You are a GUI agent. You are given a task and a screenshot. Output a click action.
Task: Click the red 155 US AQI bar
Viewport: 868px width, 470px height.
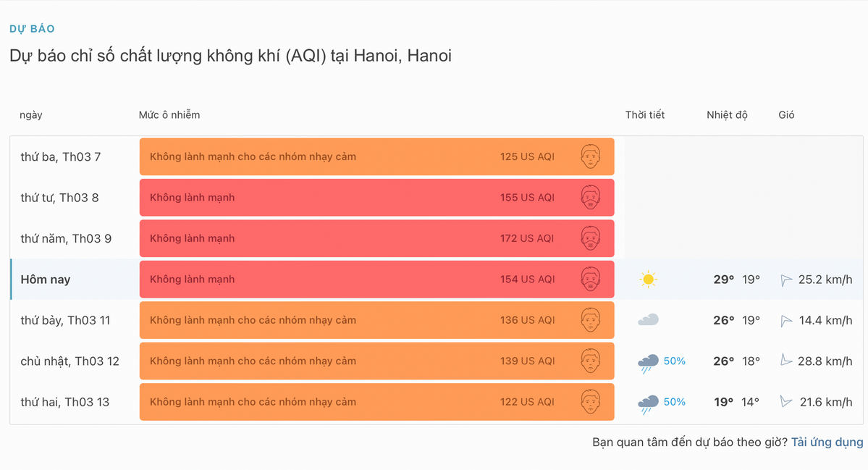pyautogui.click(x=376, y=197)
